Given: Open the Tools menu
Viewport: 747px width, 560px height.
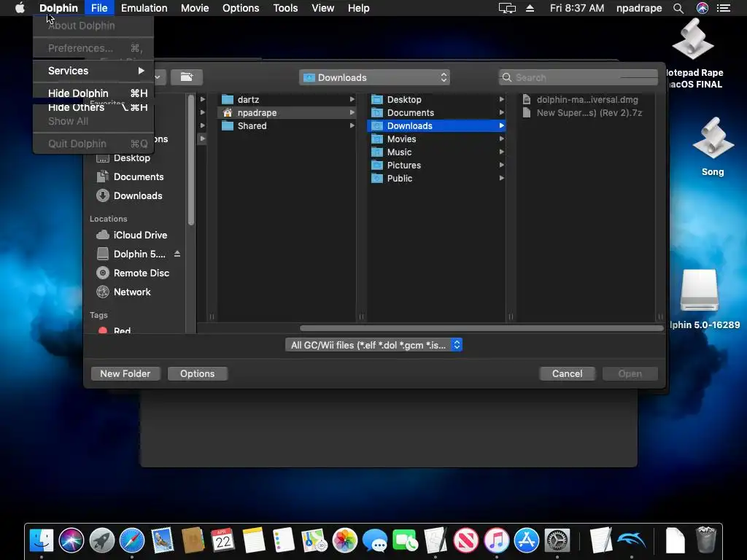Looking at the screenshot, I should coord(285,8).
